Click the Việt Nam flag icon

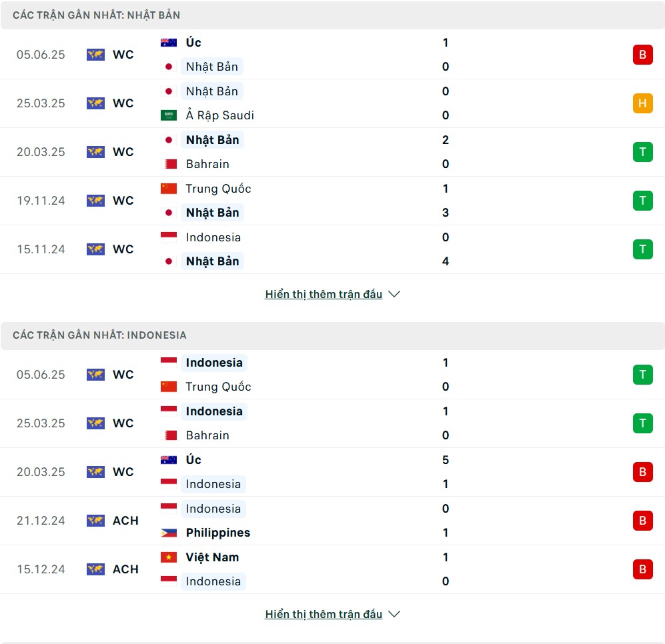168,557
